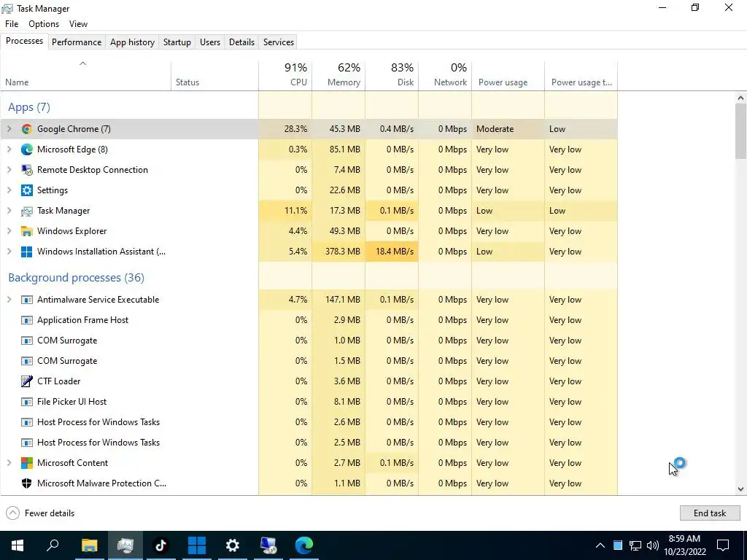The height and width of the screenshot is (560, 747).
Task: Click the Microsoft Edge process icon
Action: (27, 149)
